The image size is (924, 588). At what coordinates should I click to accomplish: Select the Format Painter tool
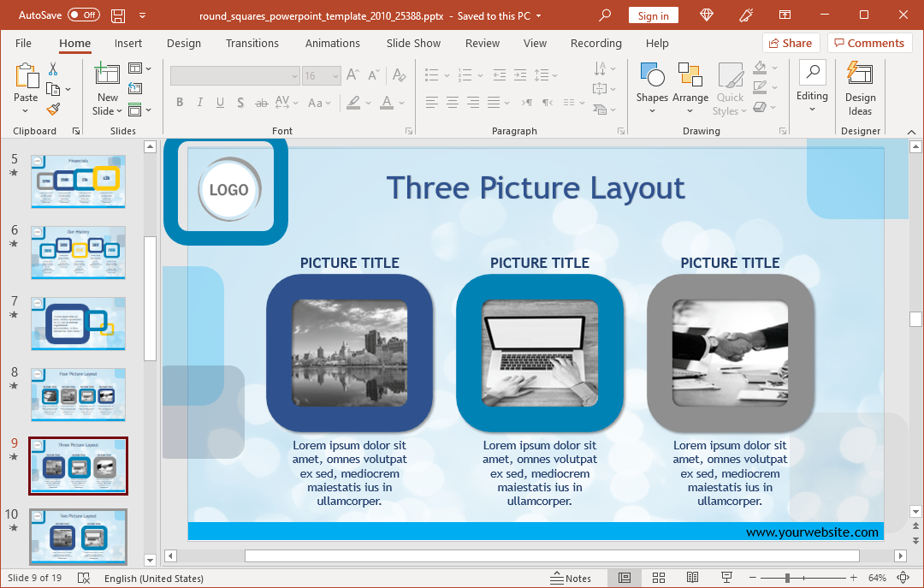[51, 110]
